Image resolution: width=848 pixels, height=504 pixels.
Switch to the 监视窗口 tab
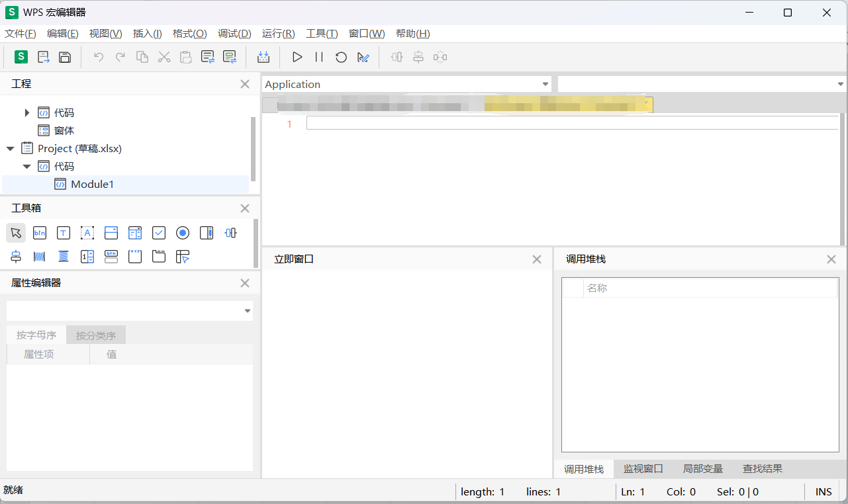(x=643, y=469)
